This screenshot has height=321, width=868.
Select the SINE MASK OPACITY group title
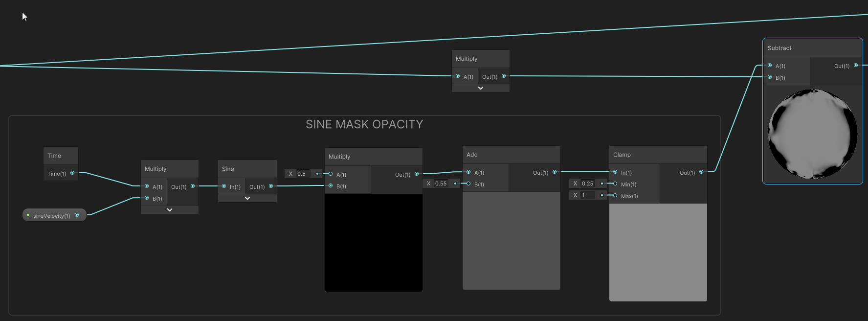pyautogui.click(x=364, y=124)
